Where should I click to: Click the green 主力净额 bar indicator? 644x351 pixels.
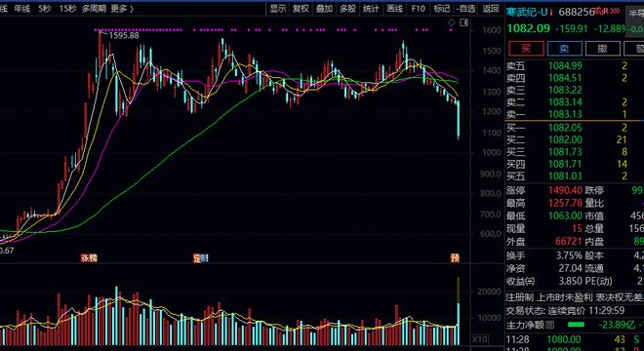pyautogui.click(x=576, y=325)
